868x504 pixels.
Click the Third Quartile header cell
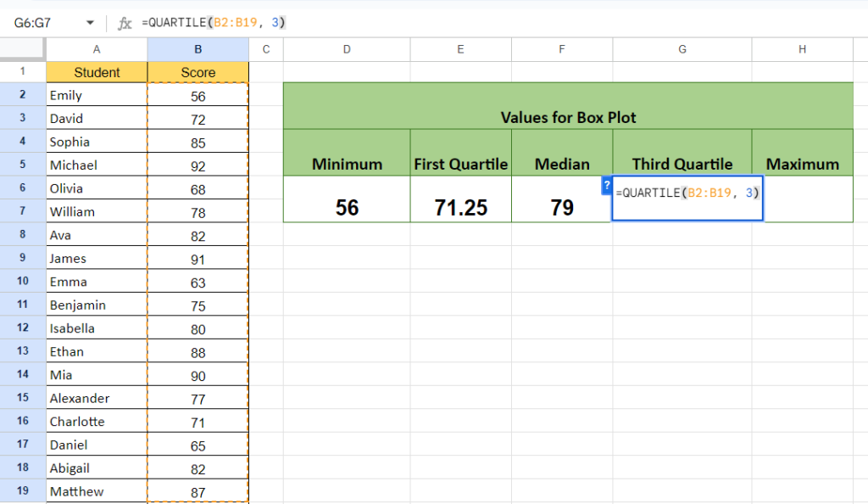682,163
